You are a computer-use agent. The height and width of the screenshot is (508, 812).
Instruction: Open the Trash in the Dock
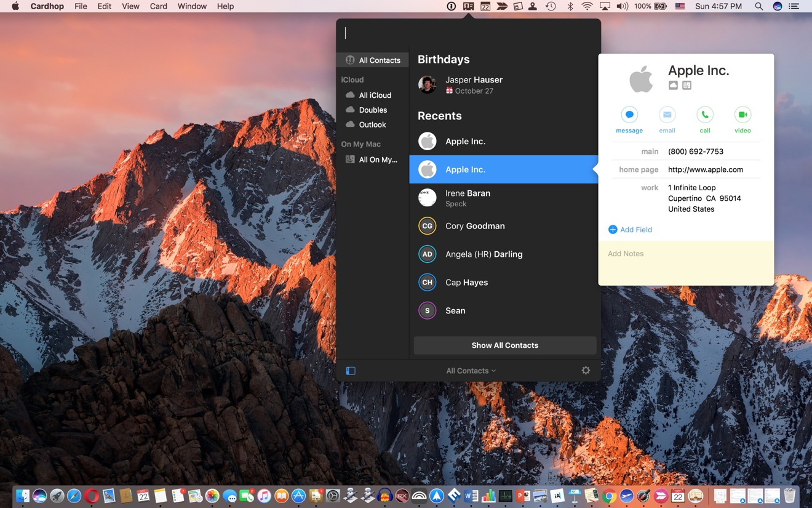[x=789, y=496]
